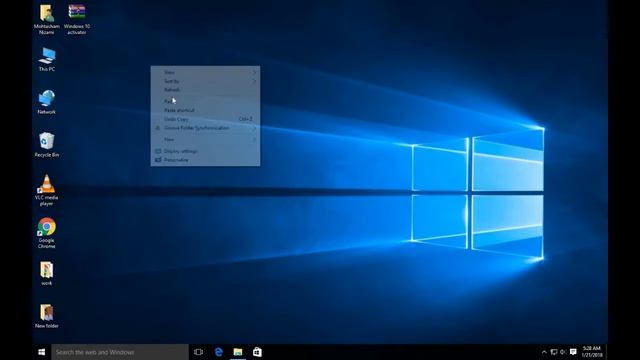This screenshot has width=640, height=360.
Task: Choose Refresh from the context menu
Action: pos(205,90)
